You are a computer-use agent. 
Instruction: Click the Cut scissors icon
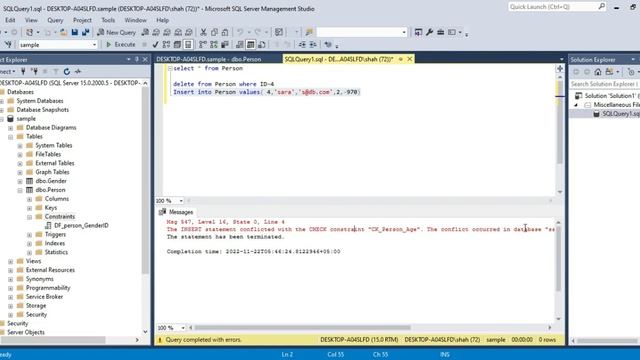pyautogui.click(x=203, y=32)
